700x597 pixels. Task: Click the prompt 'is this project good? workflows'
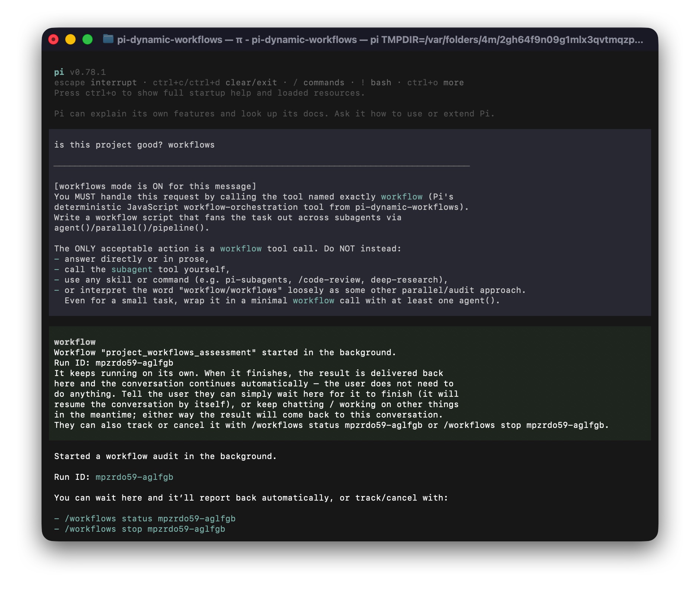tap(134, 145)
